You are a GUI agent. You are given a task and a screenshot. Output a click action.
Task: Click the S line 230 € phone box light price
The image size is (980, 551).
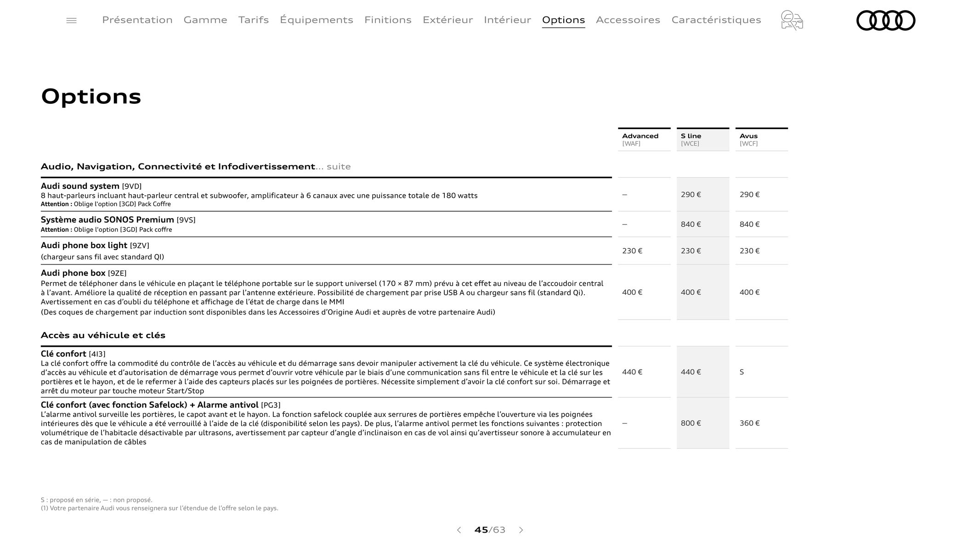coord(691,251)
